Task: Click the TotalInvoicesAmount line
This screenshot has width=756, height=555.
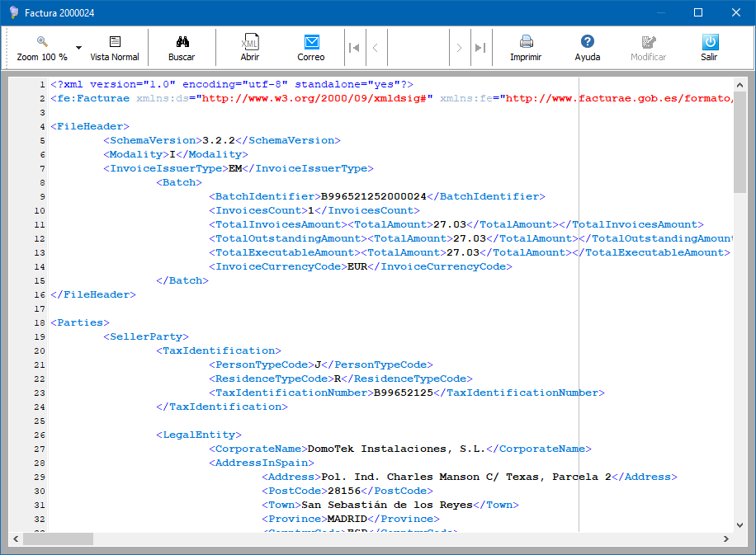Action: 456,224
